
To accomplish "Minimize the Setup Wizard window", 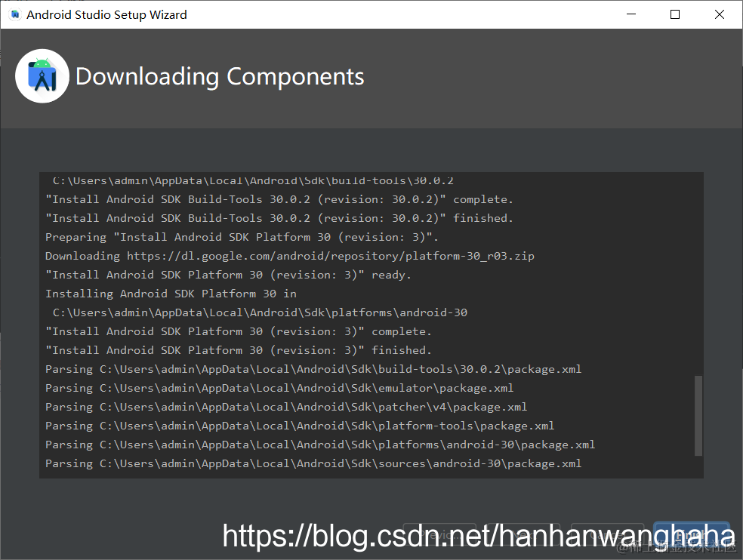I will point(631,14).
